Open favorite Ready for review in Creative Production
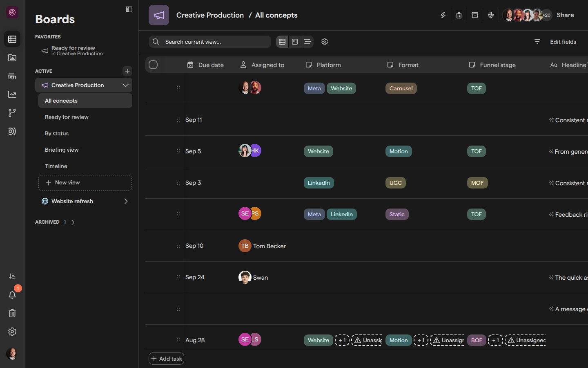Viewport: 588px width, 368px height. tap(84, 51)
